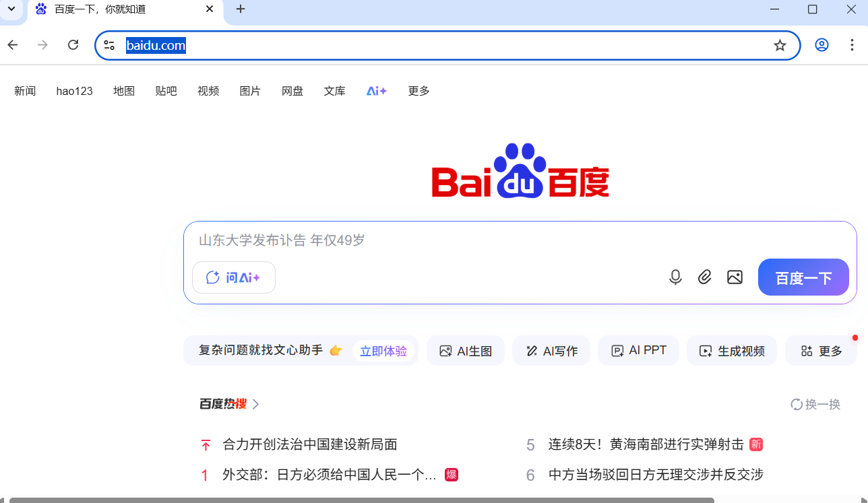This screenshot has width=868, height=503.
Task: Open the 更多 menu in the navigation bar
Action: [418, 91]
